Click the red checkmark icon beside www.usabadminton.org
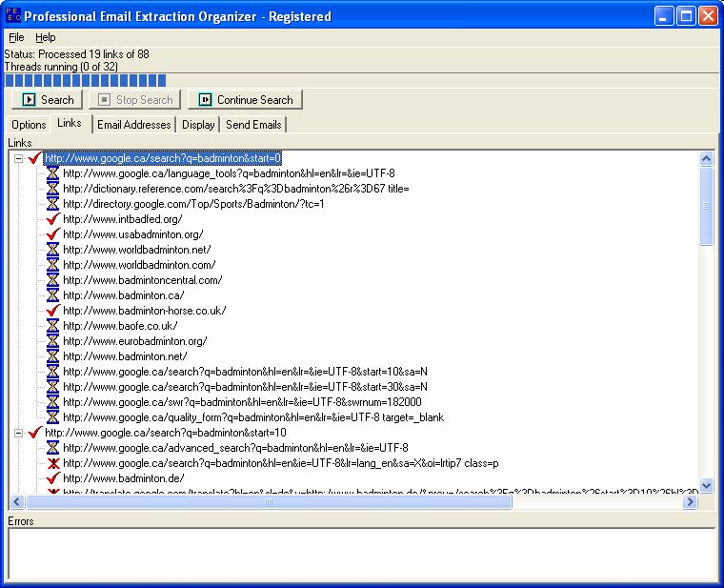Screen dimensions: 724x588 click(52, 234)
